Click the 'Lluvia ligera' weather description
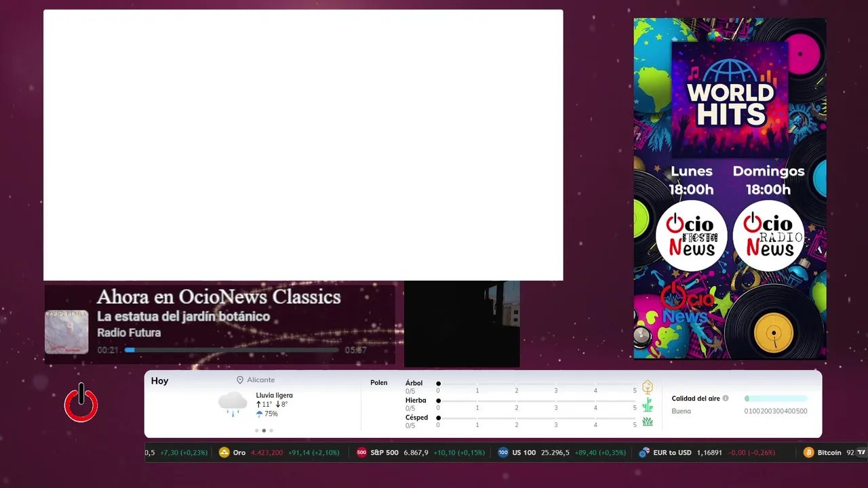The width and height of the screenshot is (868, 488). click(275, 395)
